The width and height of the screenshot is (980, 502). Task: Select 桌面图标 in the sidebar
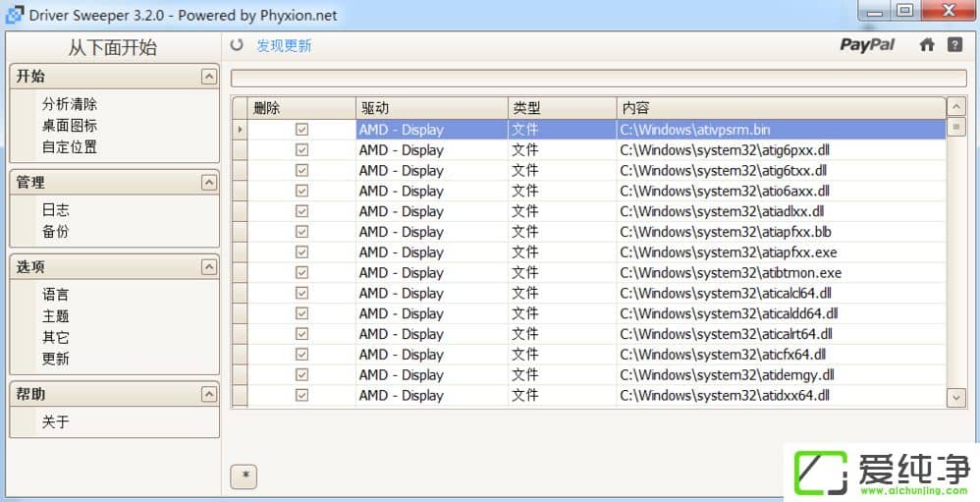70,125
